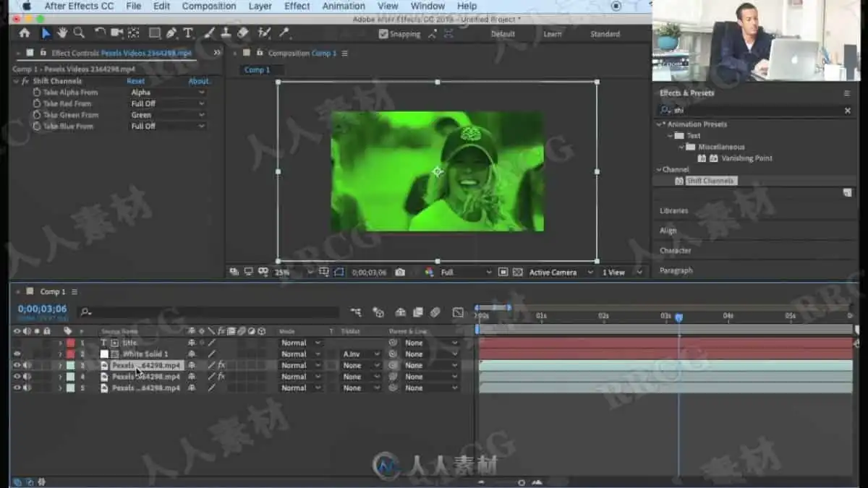Toggle visibility of White Solid 1 layer
Image resolution: width=868 pixels, height=488 pixels.
tap(17, 354)
